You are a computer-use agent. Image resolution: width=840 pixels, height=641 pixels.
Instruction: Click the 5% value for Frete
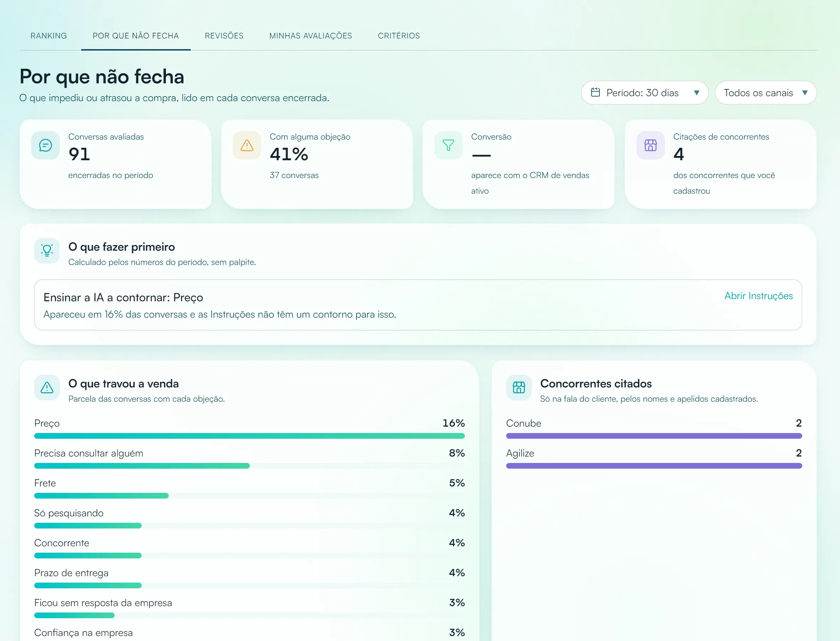457,483
